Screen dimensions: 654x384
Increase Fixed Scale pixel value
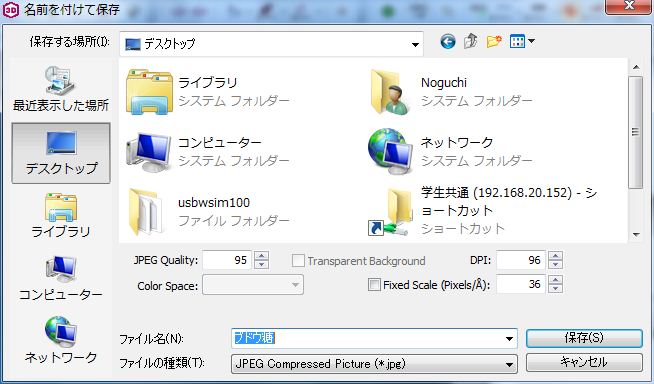(555, 280)
